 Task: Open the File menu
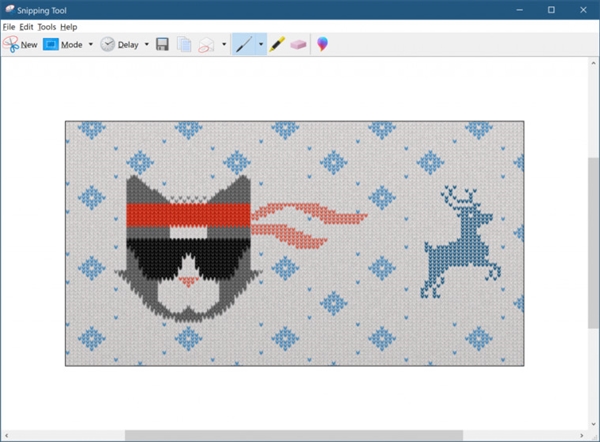coord(9,27)
